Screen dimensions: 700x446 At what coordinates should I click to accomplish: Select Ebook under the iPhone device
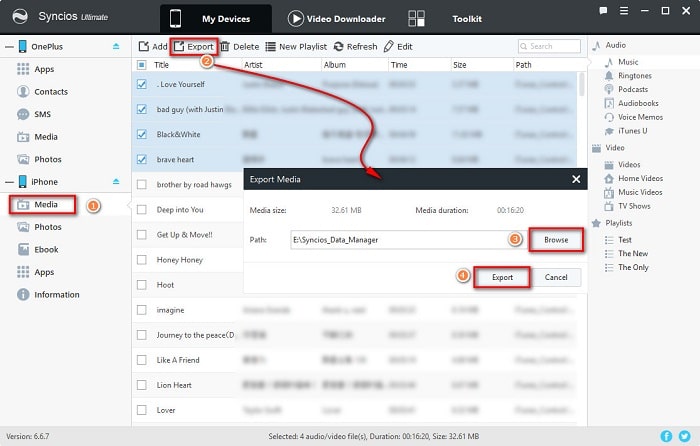45,249
